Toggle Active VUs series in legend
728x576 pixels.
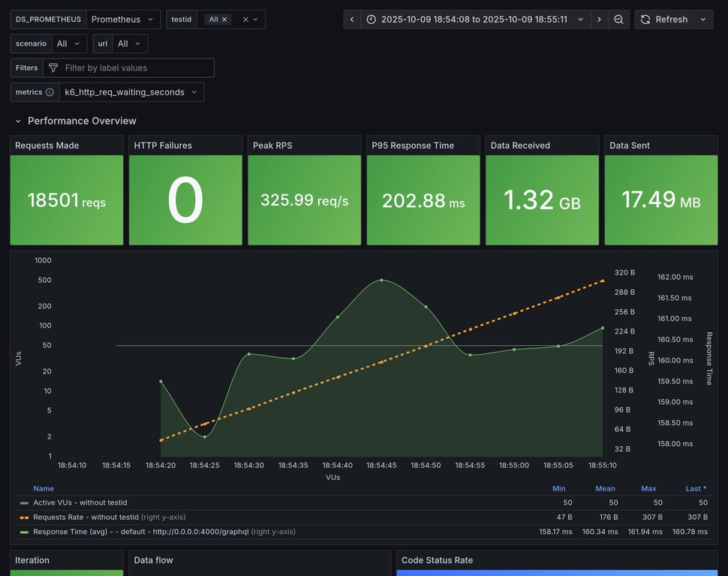[x=80, y=502]
